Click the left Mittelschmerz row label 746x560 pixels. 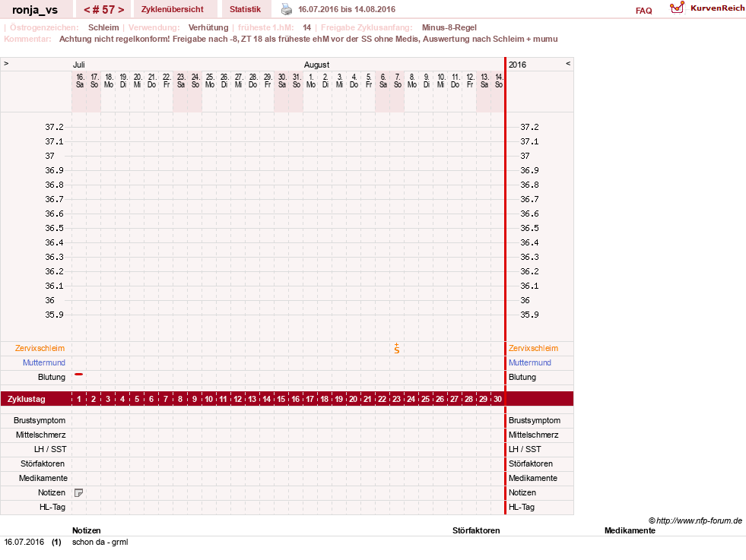click(x=41, y=435)
